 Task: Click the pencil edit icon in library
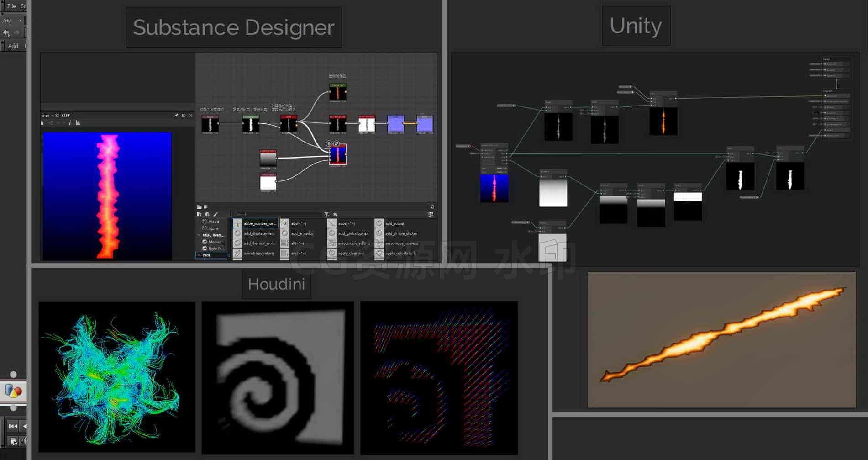click(x=216, y=214)
